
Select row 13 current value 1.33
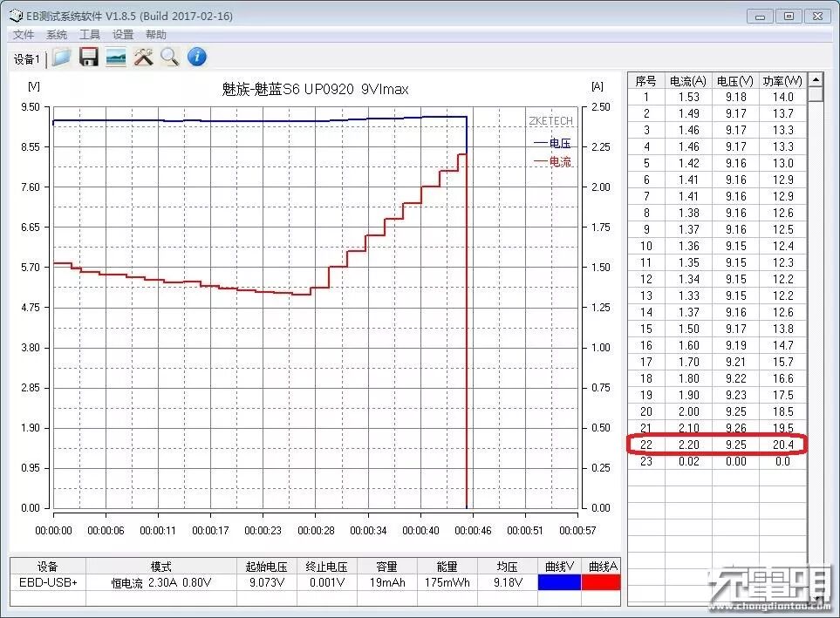click(688, 295)
